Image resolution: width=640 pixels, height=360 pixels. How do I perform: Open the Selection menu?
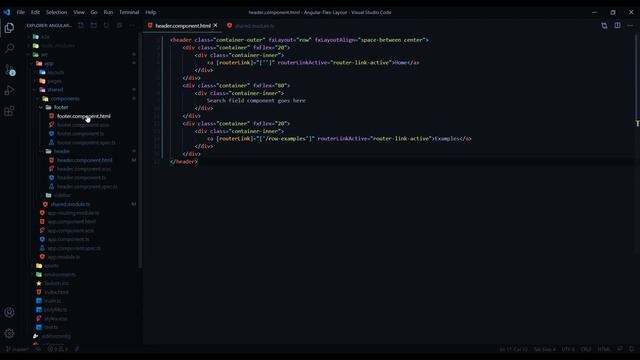coord(56,12)
